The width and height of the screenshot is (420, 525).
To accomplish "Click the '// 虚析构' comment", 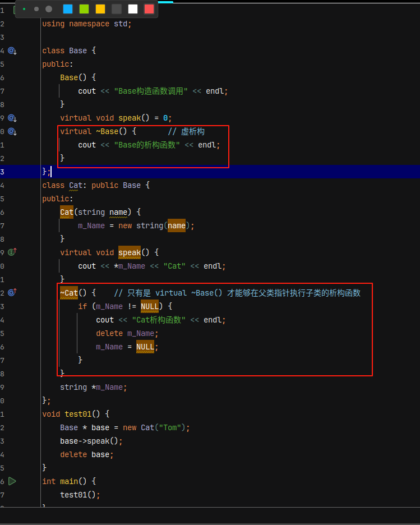I will (186, 132).
